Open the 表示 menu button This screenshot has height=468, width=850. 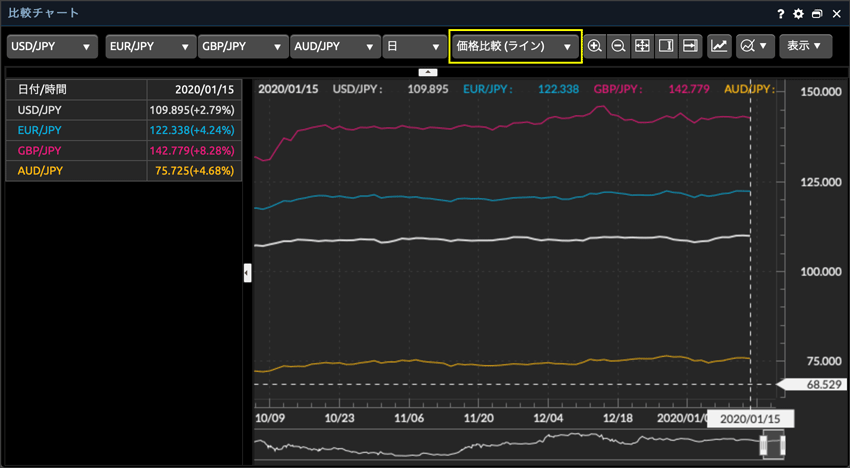(x=805, y=46)
